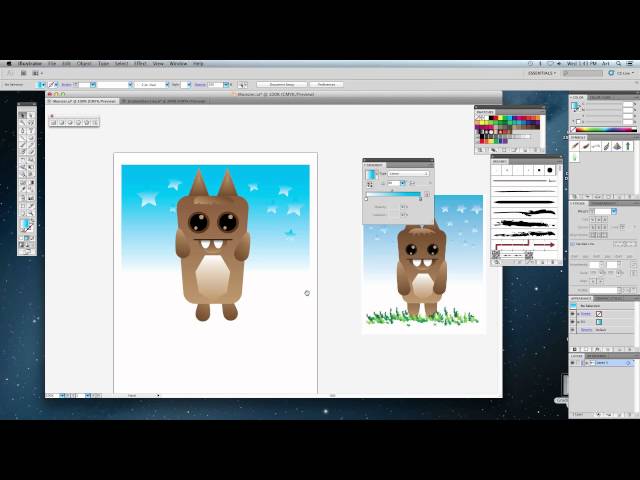Select the Pen tool
Screen dimensions: 640x480
coord(23,131)
